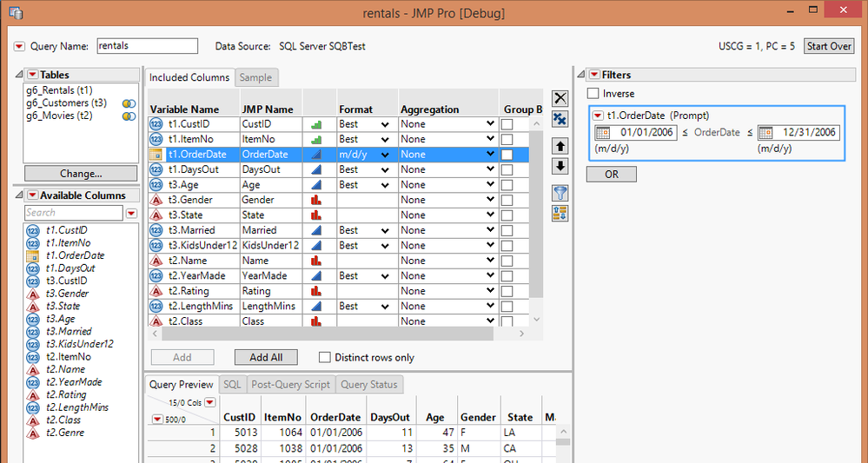Open start date calendar picker icon
This screenshot has height=463, width=868.
(x=602, y=133)
